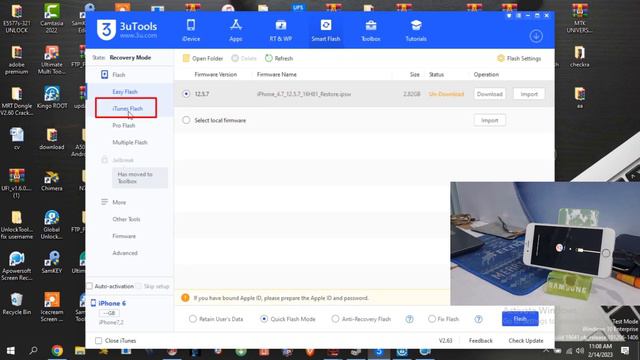Click Download for firmware 12.5.7
Viewport: 640px width, 360px height.
click(x=489, y=94)
